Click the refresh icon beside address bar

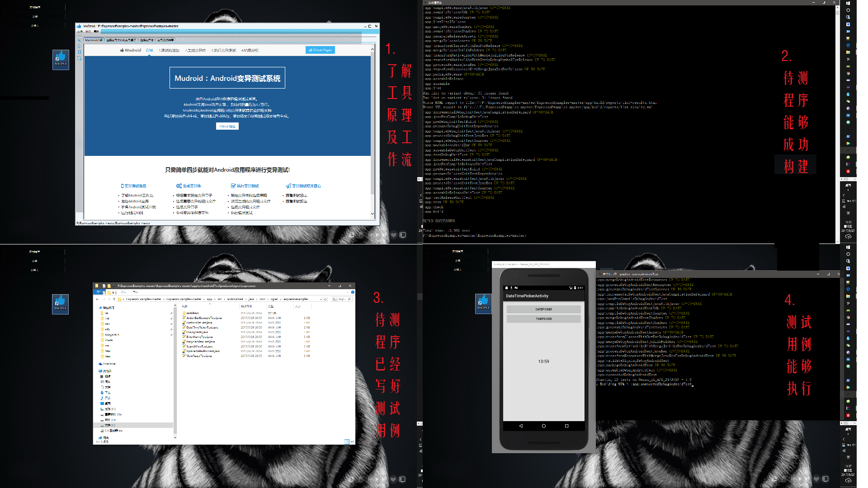pos(325,299)
